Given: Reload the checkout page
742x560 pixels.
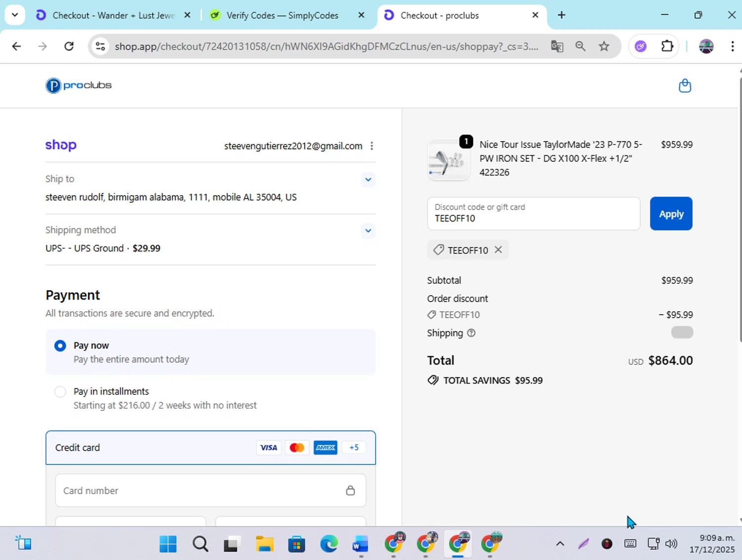Looking at the screenshot, I should [69, 46].
